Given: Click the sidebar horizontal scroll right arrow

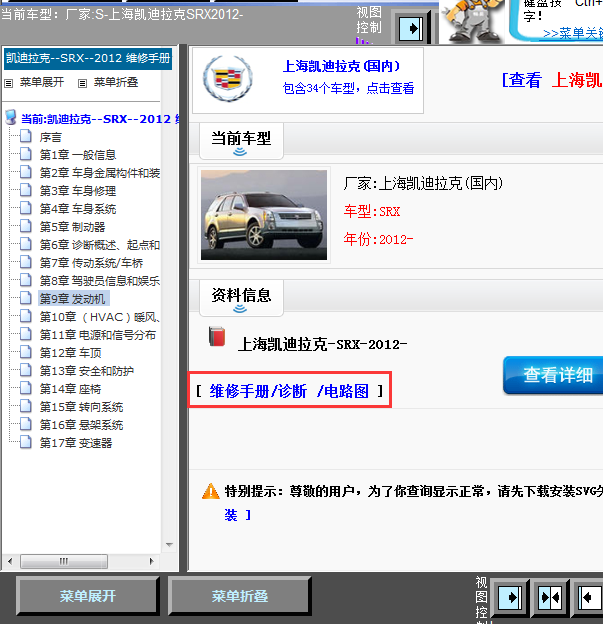Looking at the screenshot, I should point(151,562).
